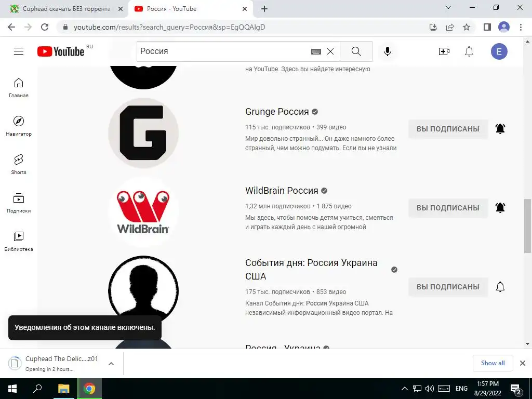Click the magnifying glass search button

coord(356,51)
